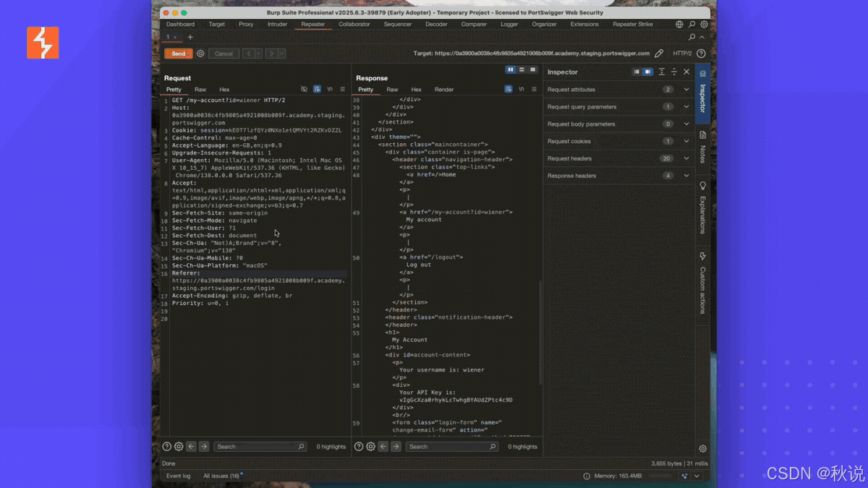Click the memory info icon
Image resolution: width=868 pixels, height=488 pixels.
coord(587,476)
